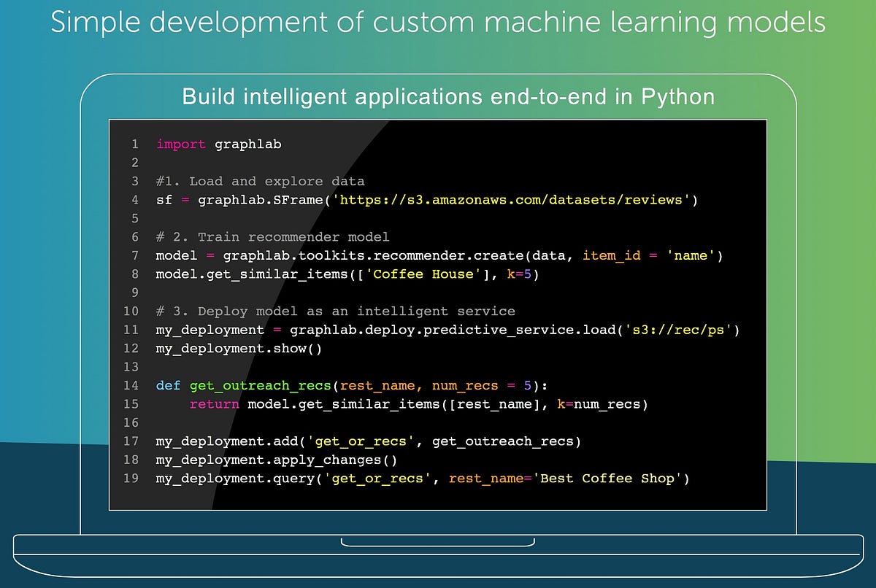Select the 'import graphlab' statement

pos(218,144)
